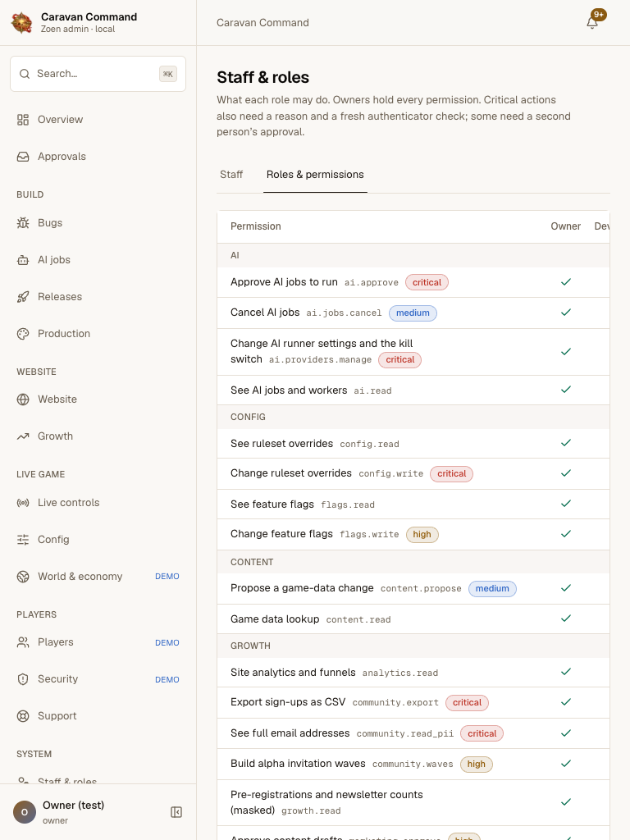Click the CONFIG group header
The height and width of the screenshot is (840, 630).
[413, 417]
